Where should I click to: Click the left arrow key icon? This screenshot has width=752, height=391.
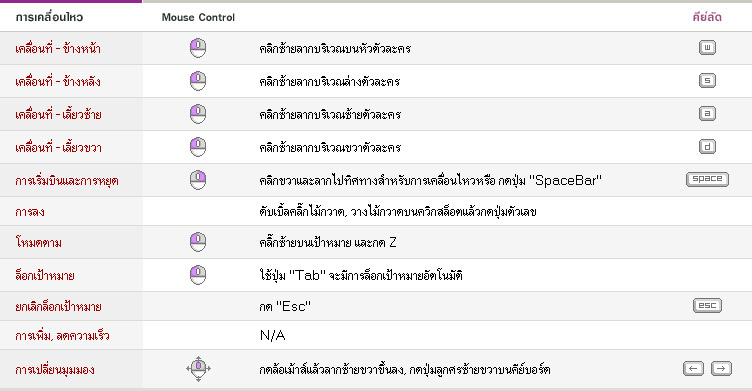(x=693, y=368)
